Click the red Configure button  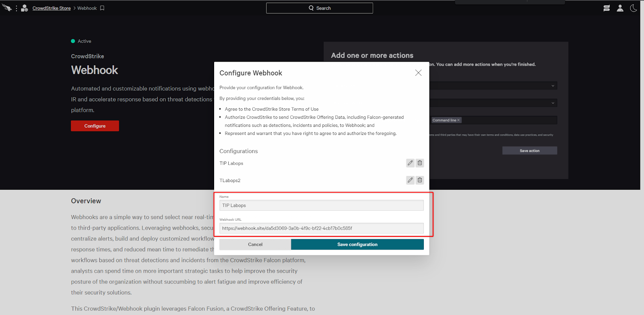click(95, 126)
